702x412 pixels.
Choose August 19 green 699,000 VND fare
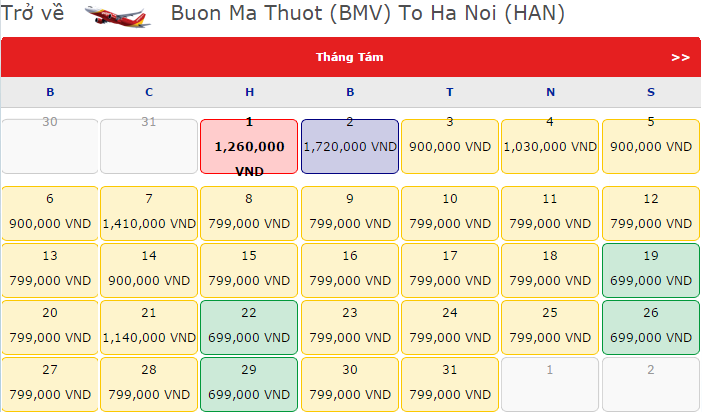tap(651, 269)
